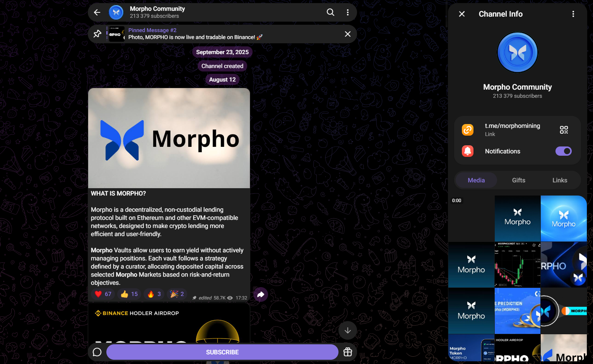Open Channel Info three-dot options menu
Image resolution: width=593 pixels, height=364 pixels.
[573, 14]
